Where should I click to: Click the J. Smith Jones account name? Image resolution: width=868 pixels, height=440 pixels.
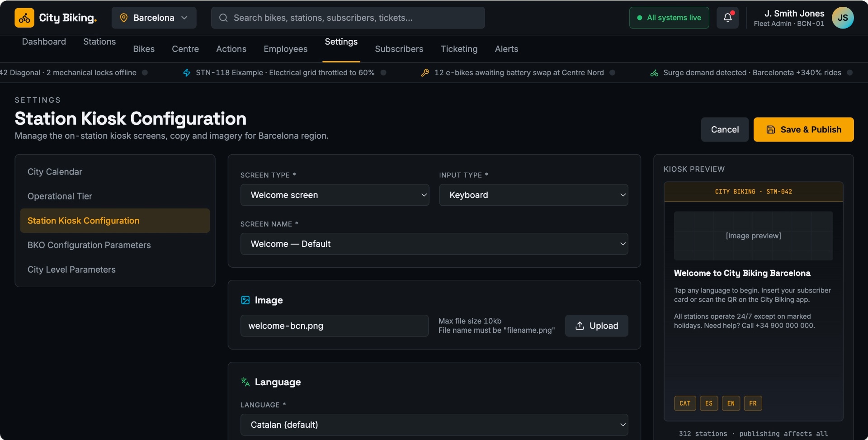tap(794, 14)
